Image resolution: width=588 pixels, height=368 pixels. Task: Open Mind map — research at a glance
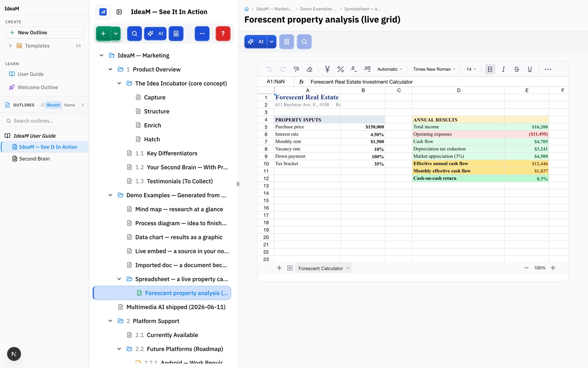(179, 209)
